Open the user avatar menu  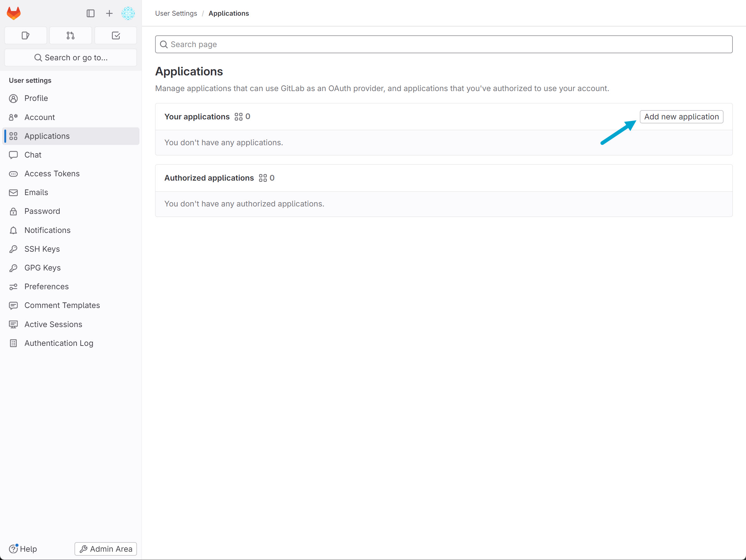(x=128, y=13)
